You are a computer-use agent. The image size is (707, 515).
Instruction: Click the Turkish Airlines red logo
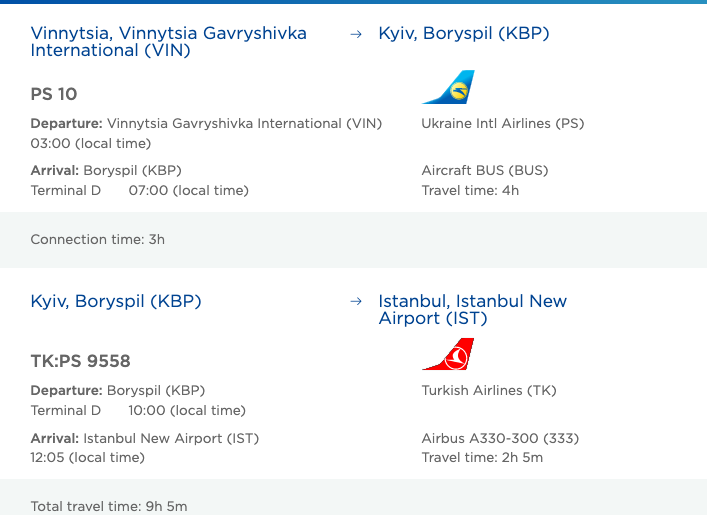click(448, 355)
